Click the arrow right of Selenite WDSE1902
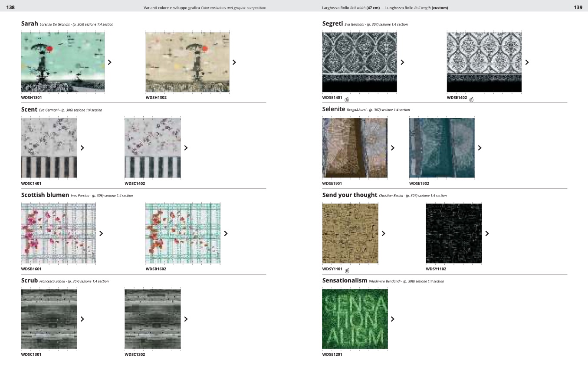 (x=480, y=148)
